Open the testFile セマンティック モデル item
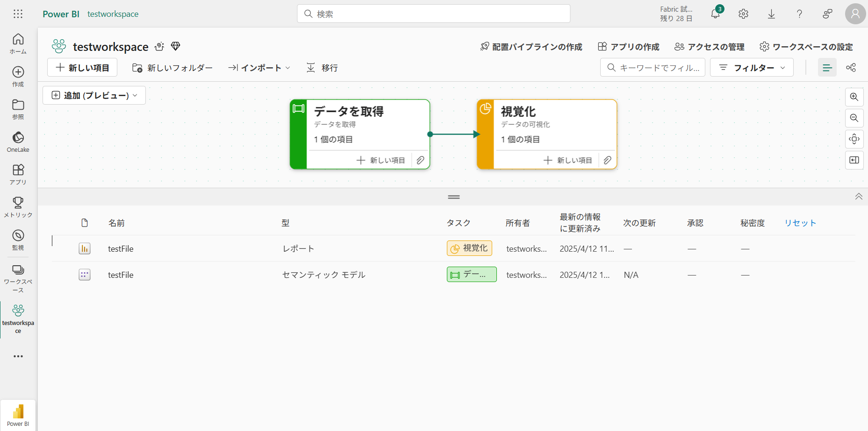The height and width of the screenshot is (431, 868). pyautogui.click(x=121, y=275)
